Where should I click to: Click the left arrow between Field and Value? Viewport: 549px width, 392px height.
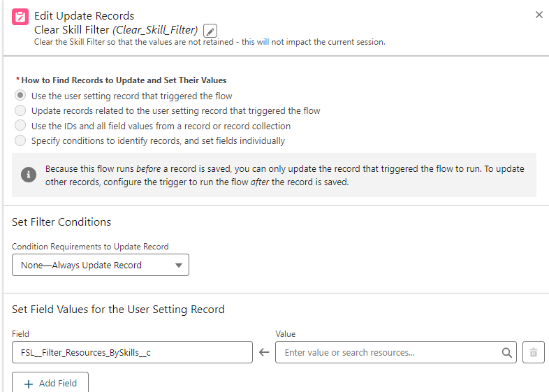(x=264, y=352)
